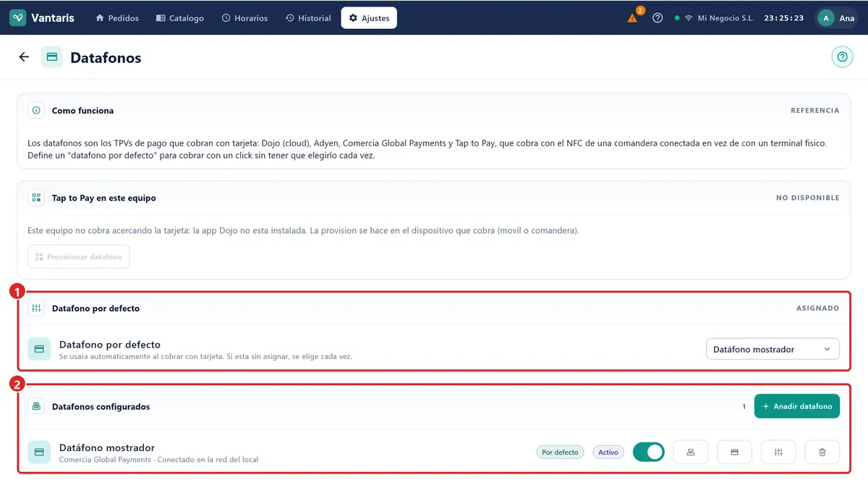Viewport: 868px width, 501px height.
Task: Click the Datafonos configurados heading
Action: (101, 407)
